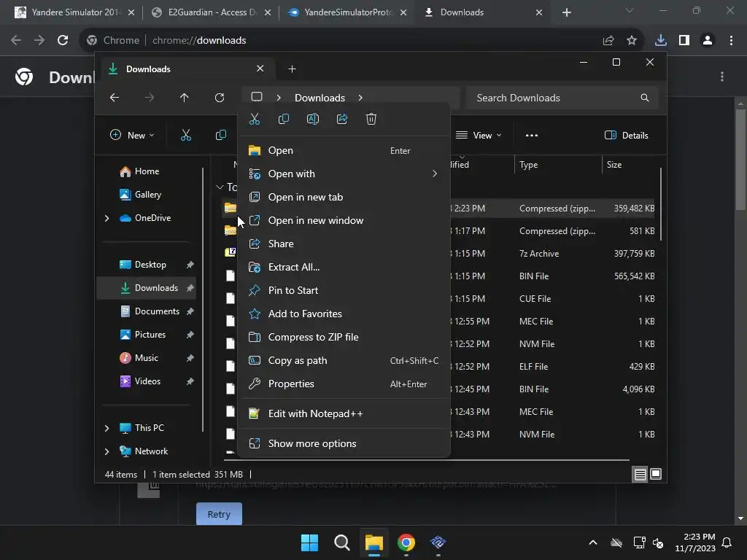Switch to E2Guardian Access Denied tab

pos(212,12)
